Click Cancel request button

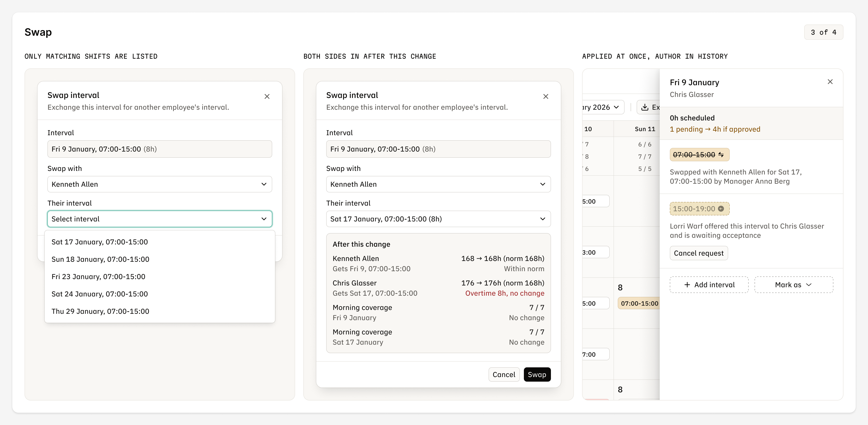[x=698, y=253]
